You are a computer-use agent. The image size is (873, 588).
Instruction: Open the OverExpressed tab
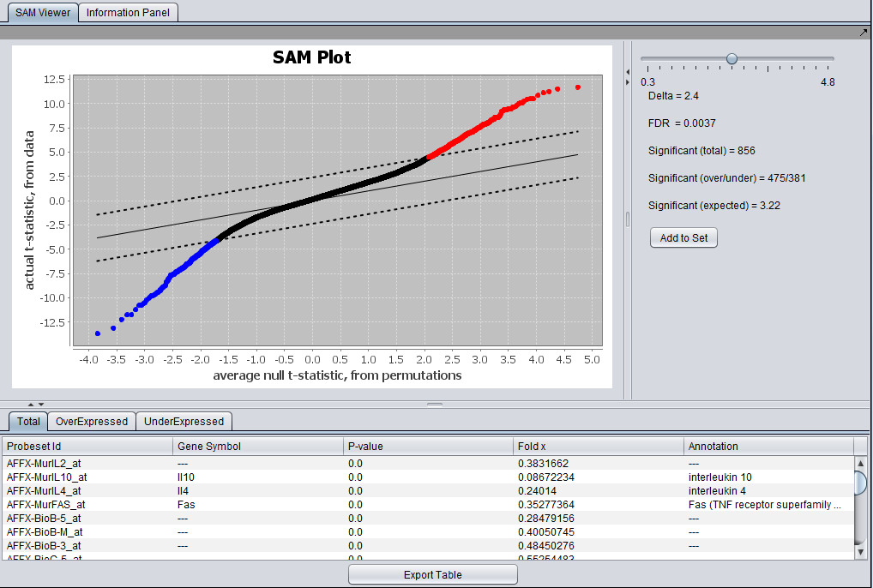pyautogui.click(x=92, y=421)
